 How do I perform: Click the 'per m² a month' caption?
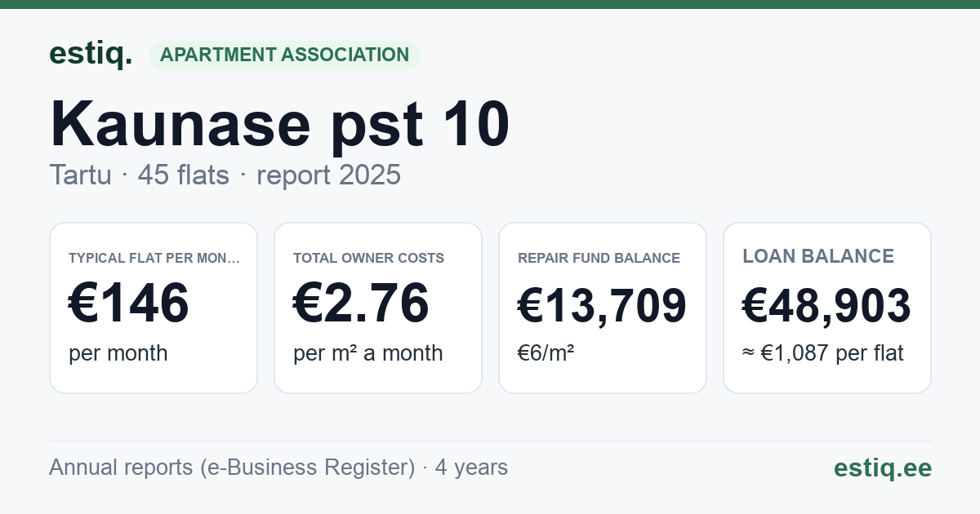tap(367, 353)
